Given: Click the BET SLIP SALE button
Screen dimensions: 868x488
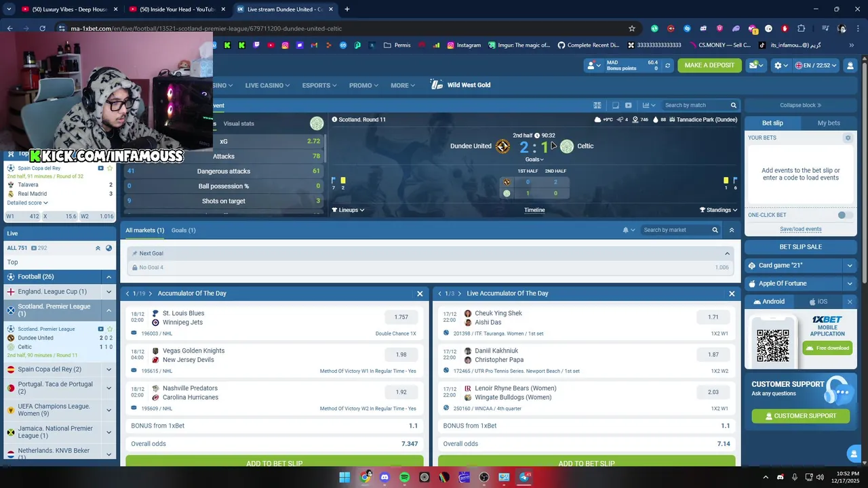Looking at the screenshot, I should tap(800, 247).
